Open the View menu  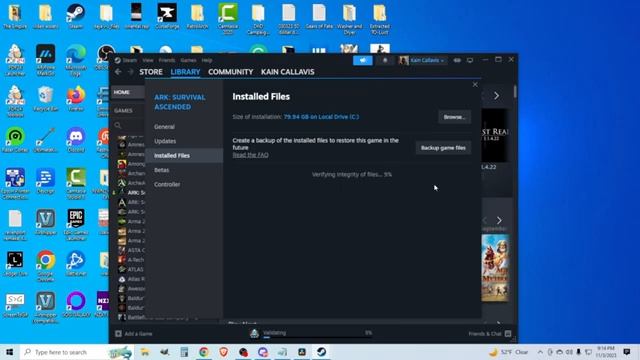tap(148, 60)
